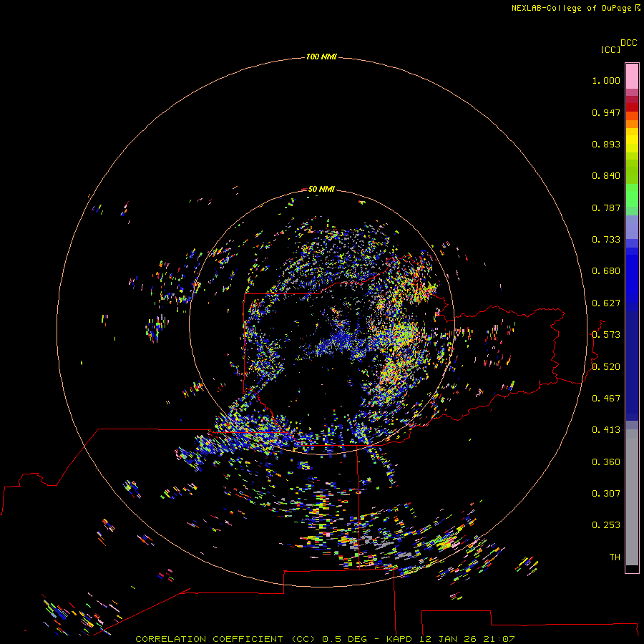Image resolution: width=644 pixels, height=644 pixels.
Task: Click the 0.627 scale value
Action: tap(606, 303)
